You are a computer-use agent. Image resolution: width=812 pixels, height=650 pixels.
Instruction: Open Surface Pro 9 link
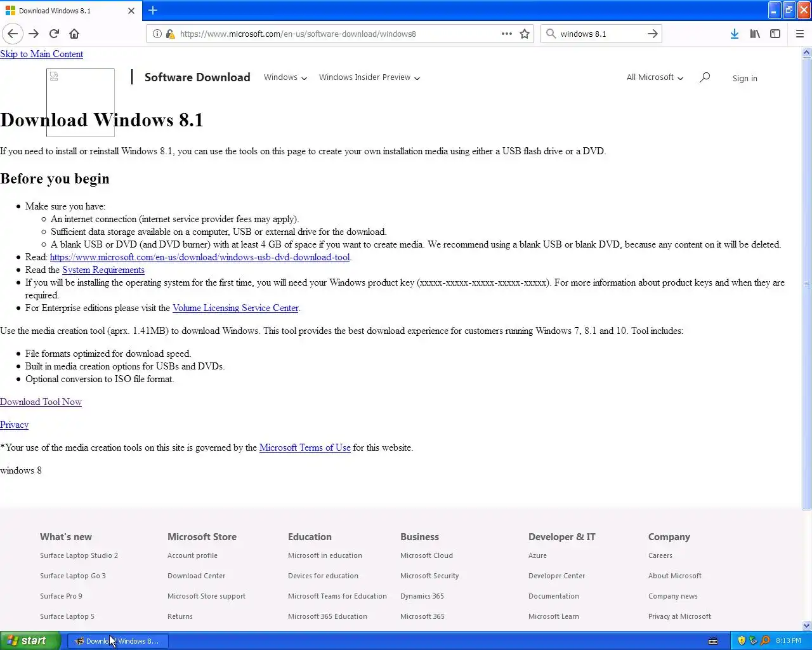61,596
